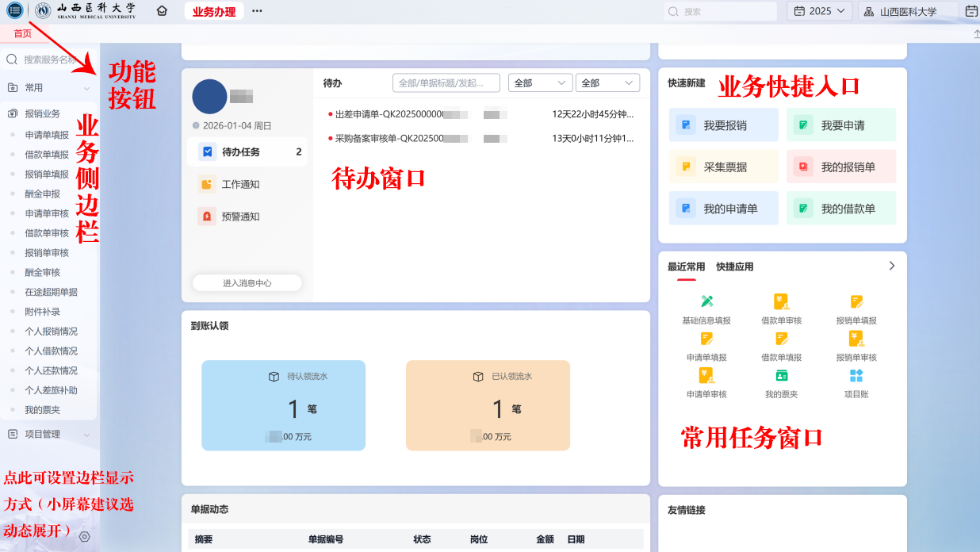980x552 pixels.
Task: Open the first 全部 filter dropdown
Action: pyautogui.click(x=540, y=82)
